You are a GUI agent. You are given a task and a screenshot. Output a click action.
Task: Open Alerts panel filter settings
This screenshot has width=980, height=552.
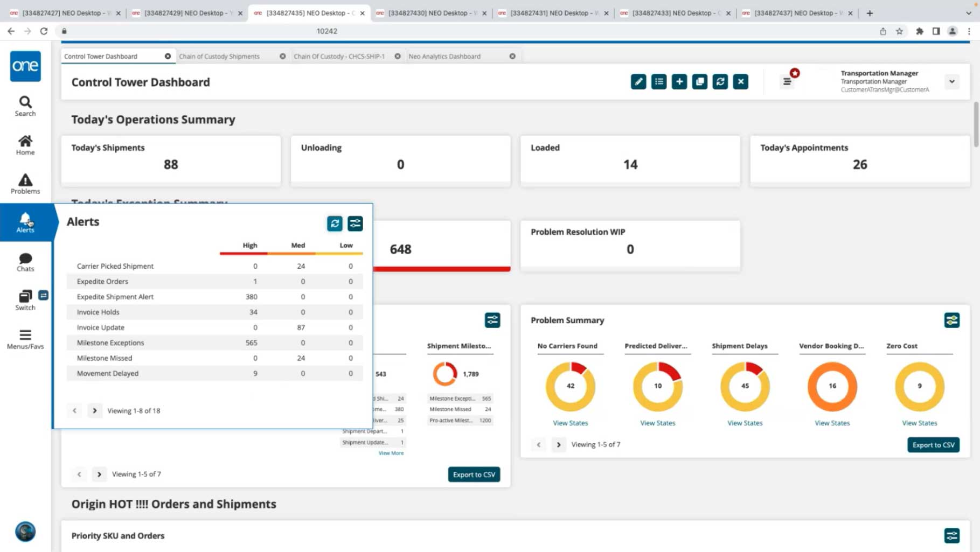(x=355, y=223)
